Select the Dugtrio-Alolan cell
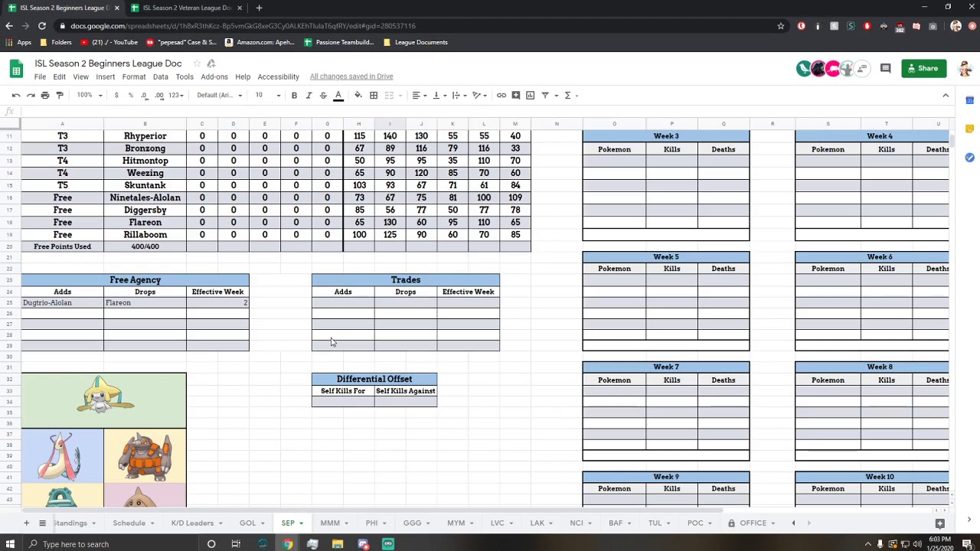The height and width of the screenshot is (551, 980). 62,303
